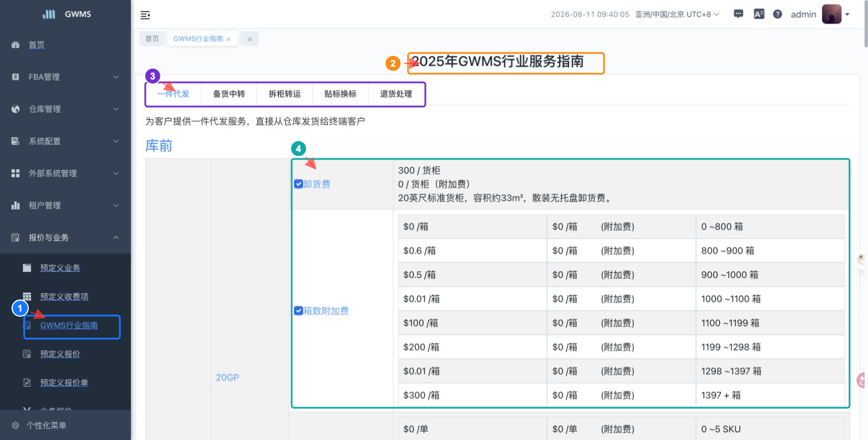Click the 箱数附加费 fee label
This screenshot has height=440, width=868.
tap(326, 311)
